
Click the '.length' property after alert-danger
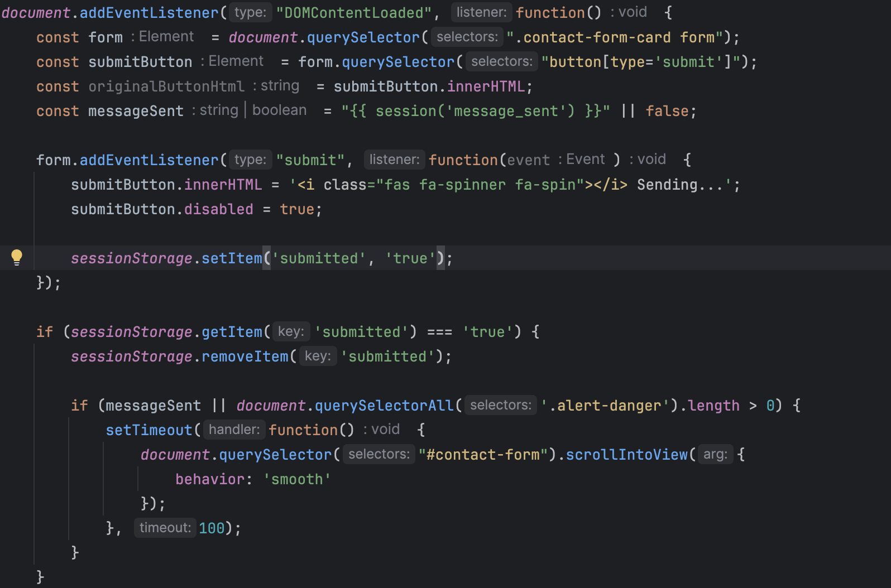[x=710, y=406]
